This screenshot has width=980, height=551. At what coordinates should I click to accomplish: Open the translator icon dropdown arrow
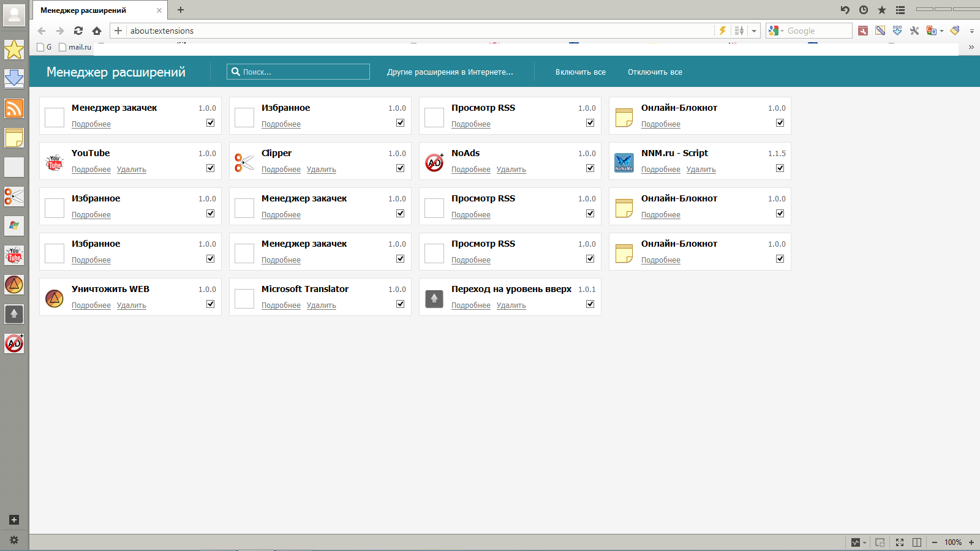[942, 31]
